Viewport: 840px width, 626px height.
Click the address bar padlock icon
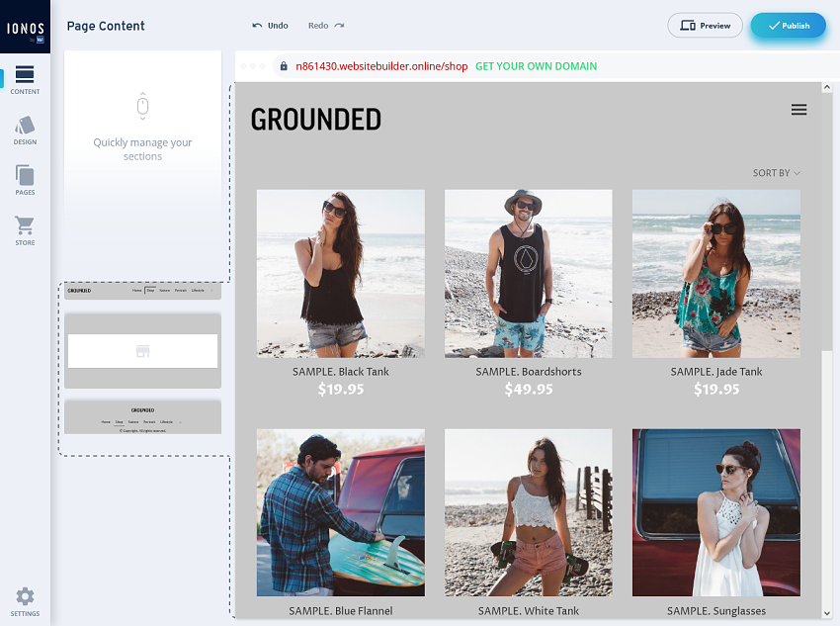[x=284, y=66]
